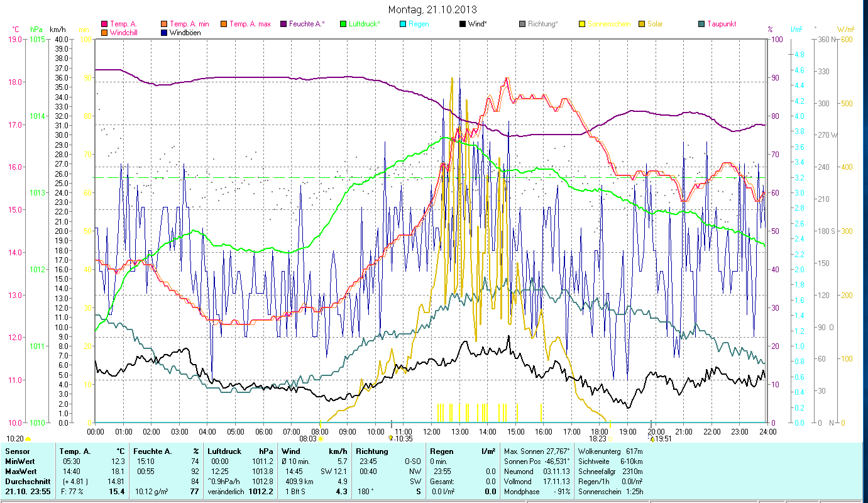Click the 'Neumond' date entry
This screenshot has width=868, height=503.
point(537,472)
